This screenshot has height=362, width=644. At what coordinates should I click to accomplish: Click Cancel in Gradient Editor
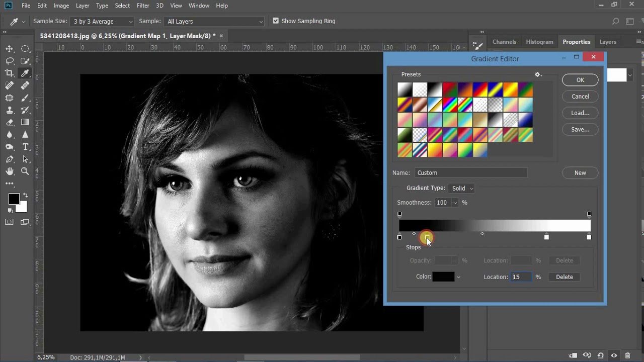click(x=580, y=97)
